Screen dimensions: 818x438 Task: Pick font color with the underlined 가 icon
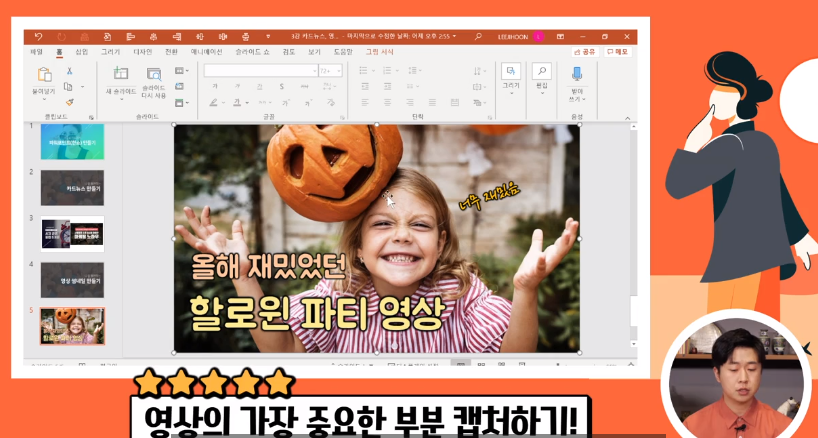coord(237,103)
